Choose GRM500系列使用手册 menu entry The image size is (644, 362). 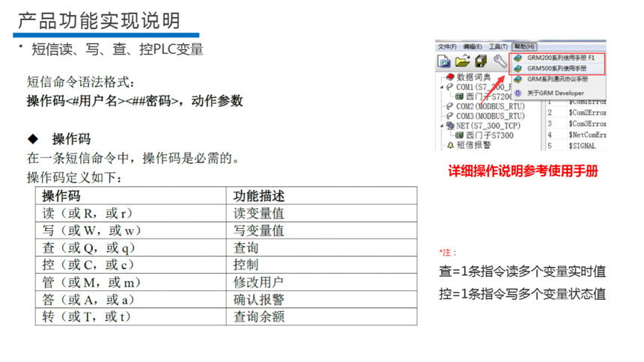[x=557, y=69]
